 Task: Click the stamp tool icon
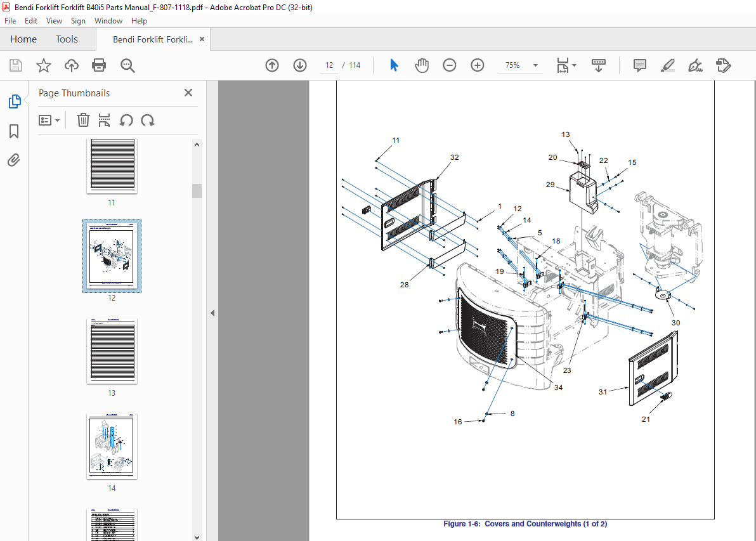pos(723,65)
